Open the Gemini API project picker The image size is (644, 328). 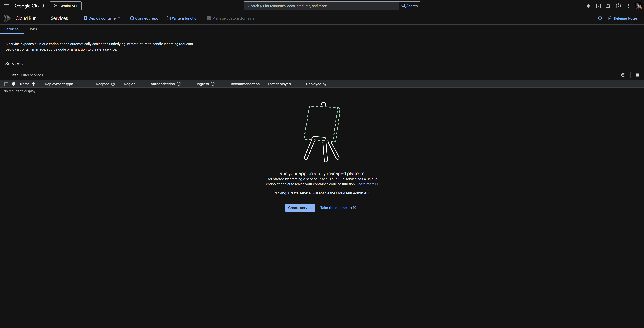[x=66, y=6]
